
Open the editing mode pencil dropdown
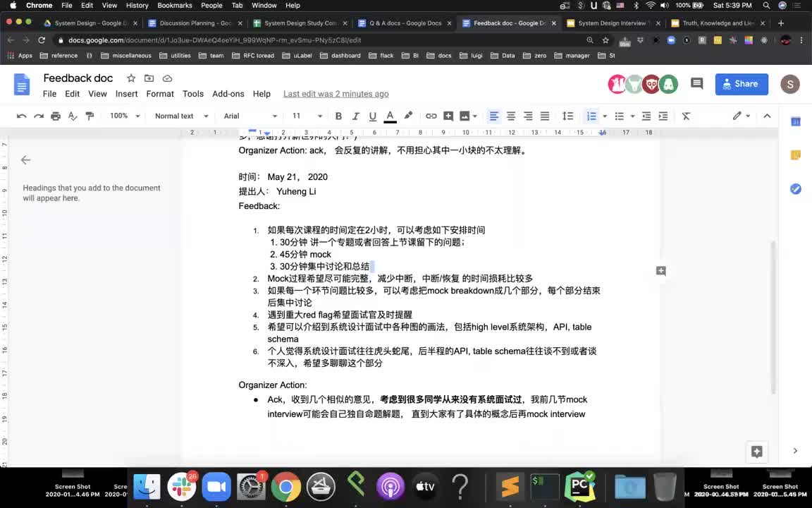741,116
